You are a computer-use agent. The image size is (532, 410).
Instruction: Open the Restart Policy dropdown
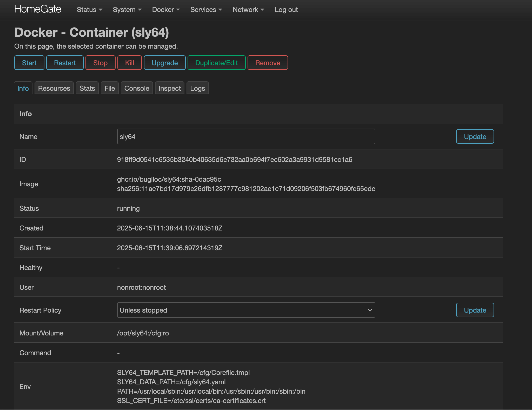[246, 310]
